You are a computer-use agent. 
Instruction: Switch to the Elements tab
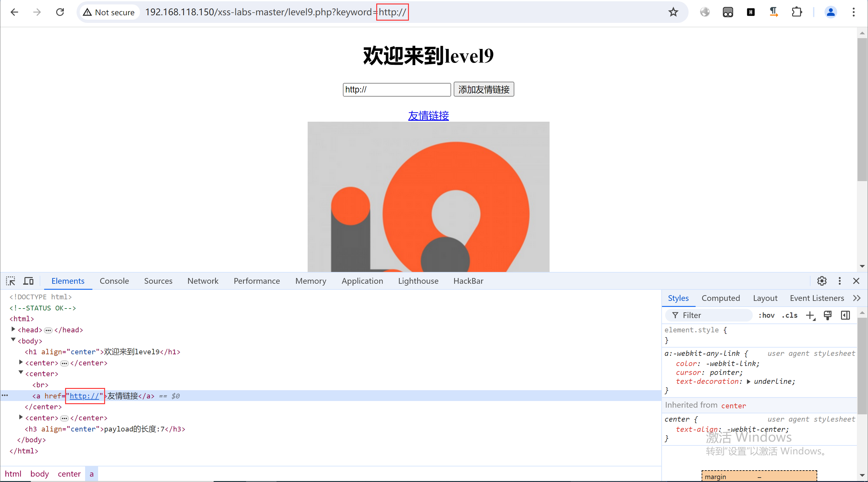(x=68, y=281)
